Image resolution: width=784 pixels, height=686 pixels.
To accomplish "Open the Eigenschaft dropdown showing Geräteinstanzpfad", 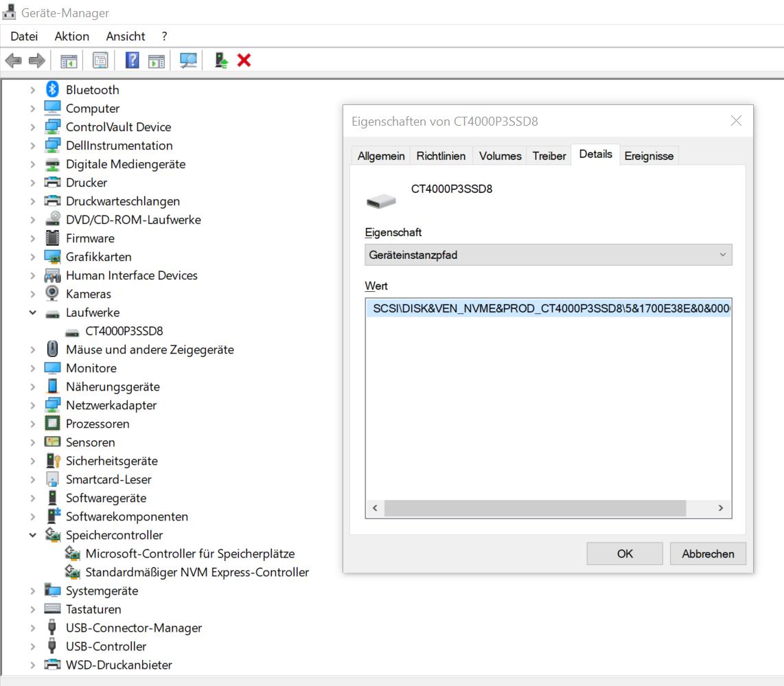I will pos(549,255).
